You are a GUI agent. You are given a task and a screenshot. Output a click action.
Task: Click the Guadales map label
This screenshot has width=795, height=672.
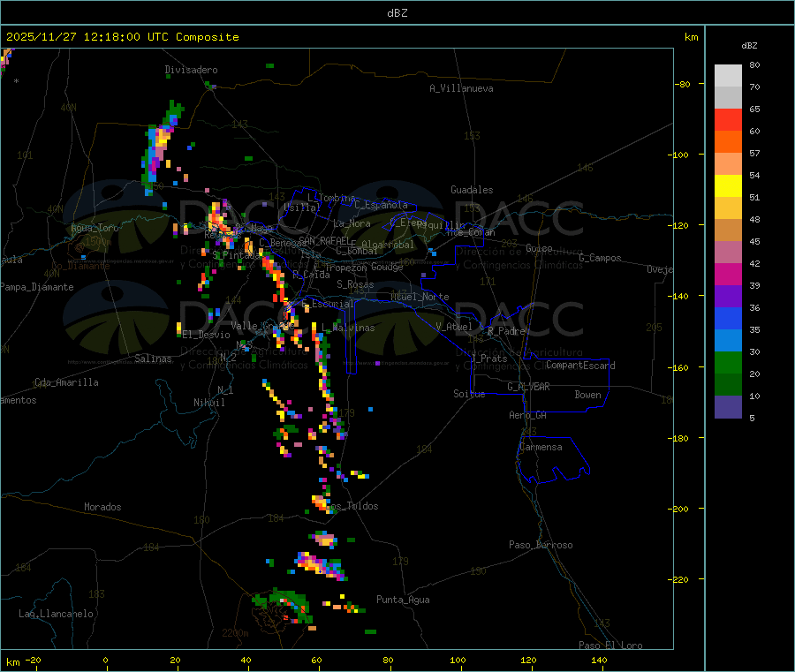[x=472, y=190]
